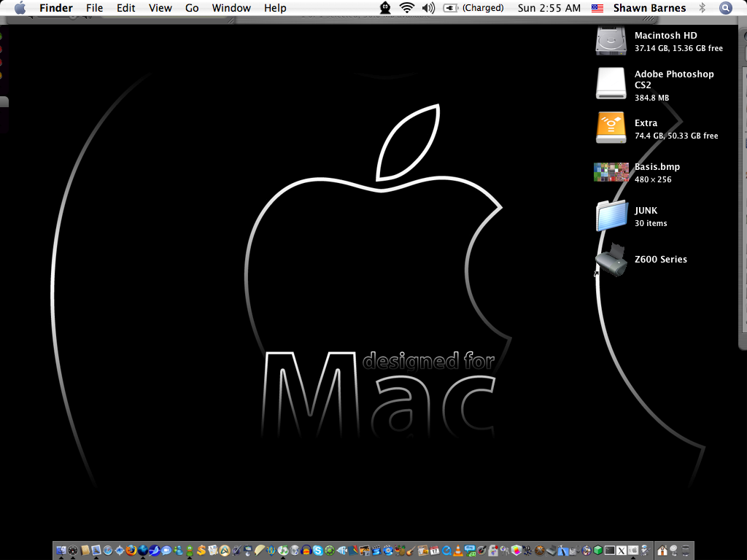Viewport: 747px width, 560px height.
Task: Launch Firefox from the Dock
Action: [x=131, y=551]
